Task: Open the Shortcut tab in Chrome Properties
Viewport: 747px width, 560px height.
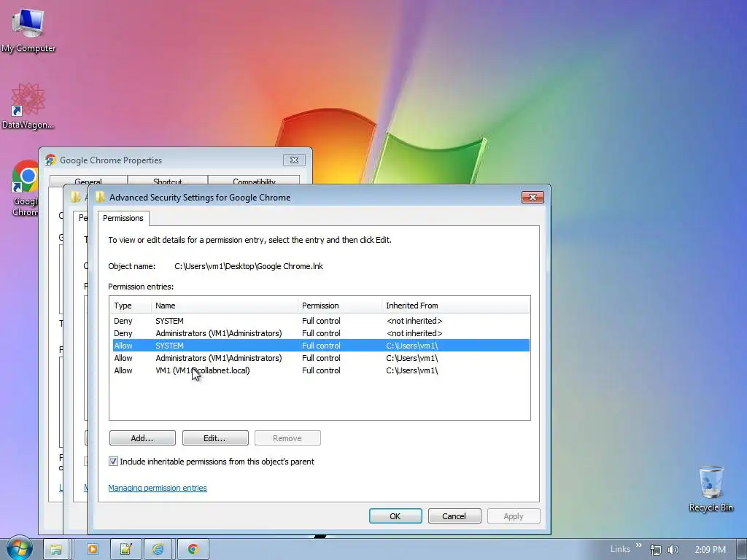Action: click(167, 182)
